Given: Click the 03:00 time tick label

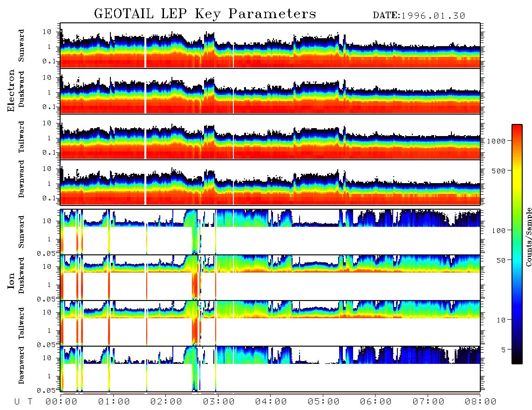Looking at the screenshot, I should 219,402.
